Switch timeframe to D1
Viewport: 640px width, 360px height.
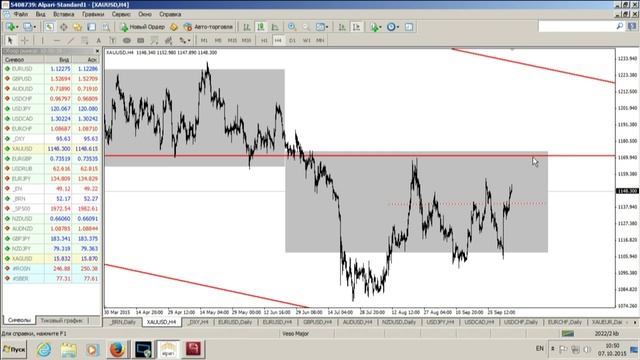pos(292,40)
